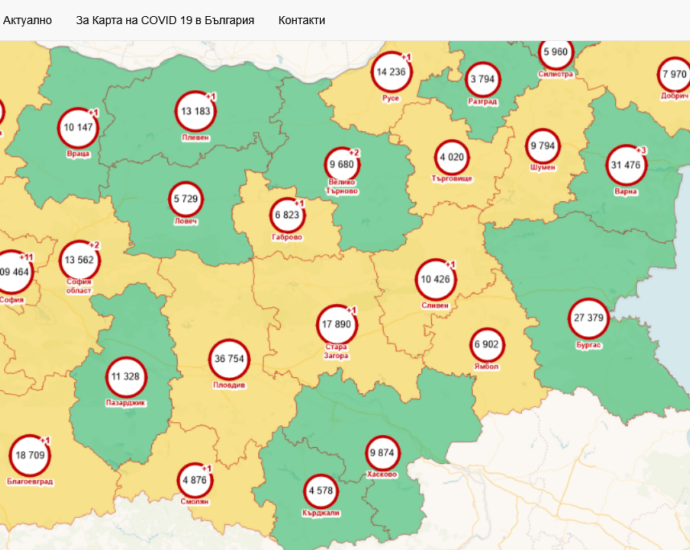This screenshot has width=690, height=550.
Task: Open the Добрич marker showing 7 970
Action: (674, 74)
